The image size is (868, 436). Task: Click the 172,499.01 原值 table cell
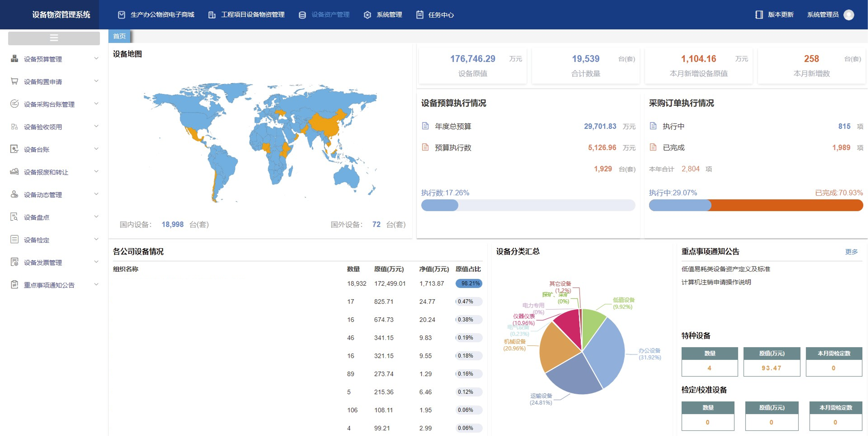point(390,283)
